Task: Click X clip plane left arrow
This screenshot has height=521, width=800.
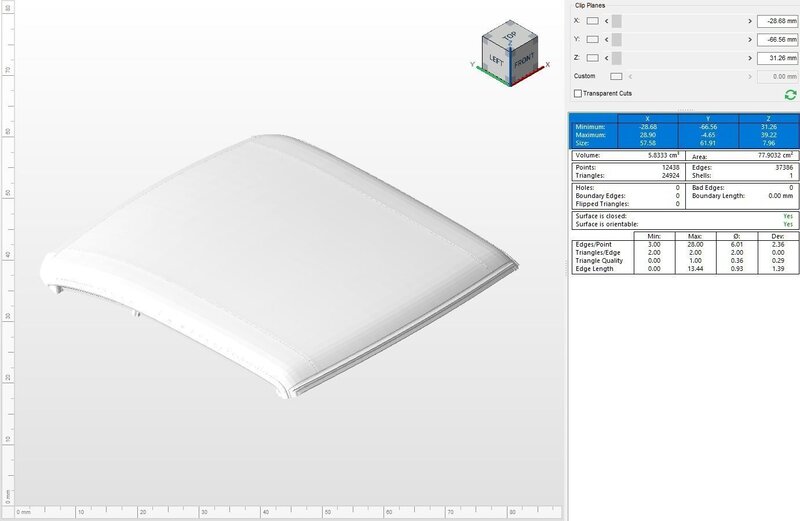Action: click(x=606, y=20)
